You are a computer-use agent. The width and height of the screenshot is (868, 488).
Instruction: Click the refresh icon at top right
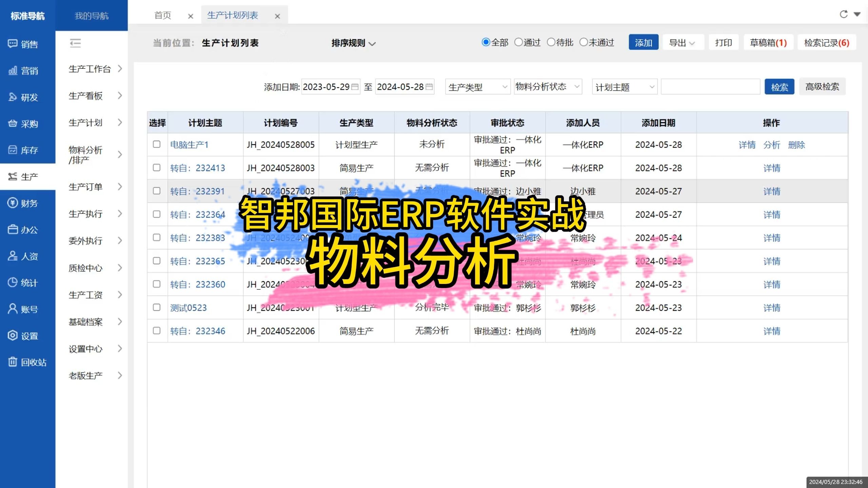tap(843, 14)
